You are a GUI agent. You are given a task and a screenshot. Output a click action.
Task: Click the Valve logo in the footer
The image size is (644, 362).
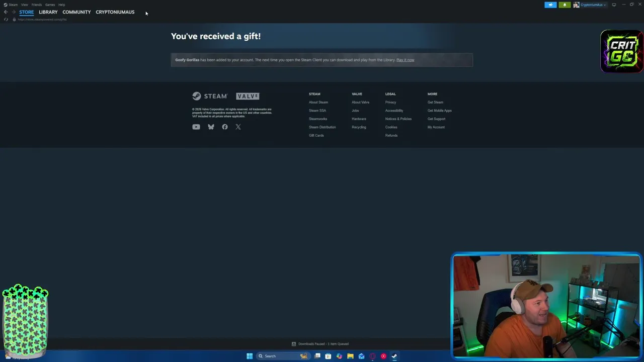pos(248,96)
